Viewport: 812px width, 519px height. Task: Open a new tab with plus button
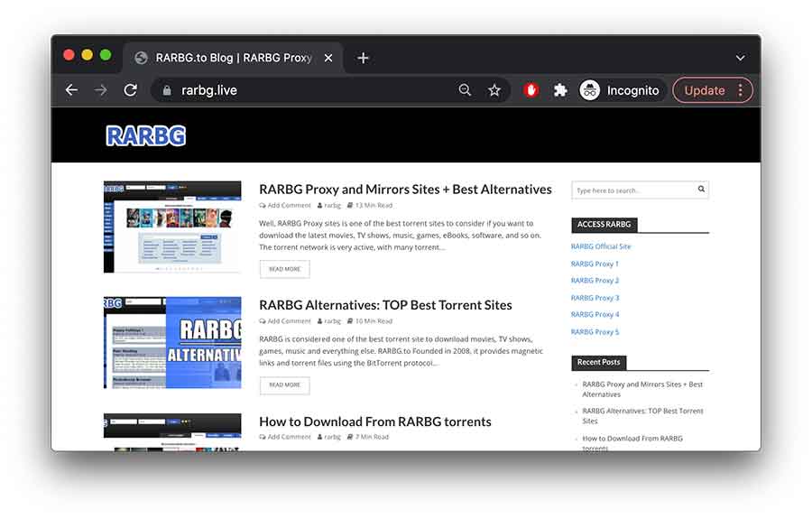(363, 58)
